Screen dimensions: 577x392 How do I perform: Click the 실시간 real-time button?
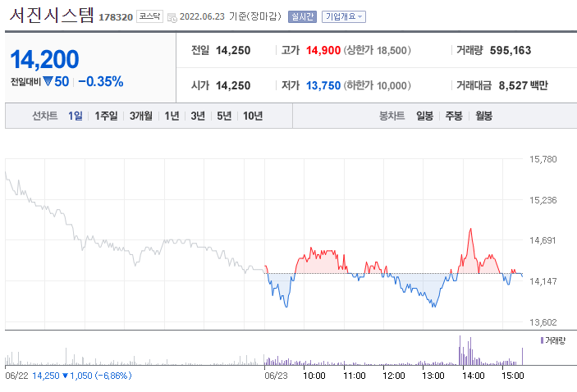click(x=303, y=16)
